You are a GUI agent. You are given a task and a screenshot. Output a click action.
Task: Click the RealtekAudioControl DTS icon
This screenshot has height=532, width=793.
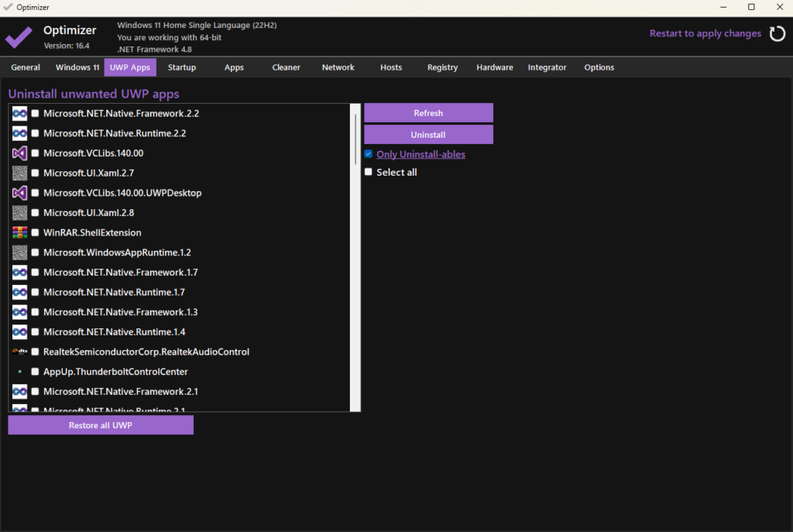(x=20, y=352)
